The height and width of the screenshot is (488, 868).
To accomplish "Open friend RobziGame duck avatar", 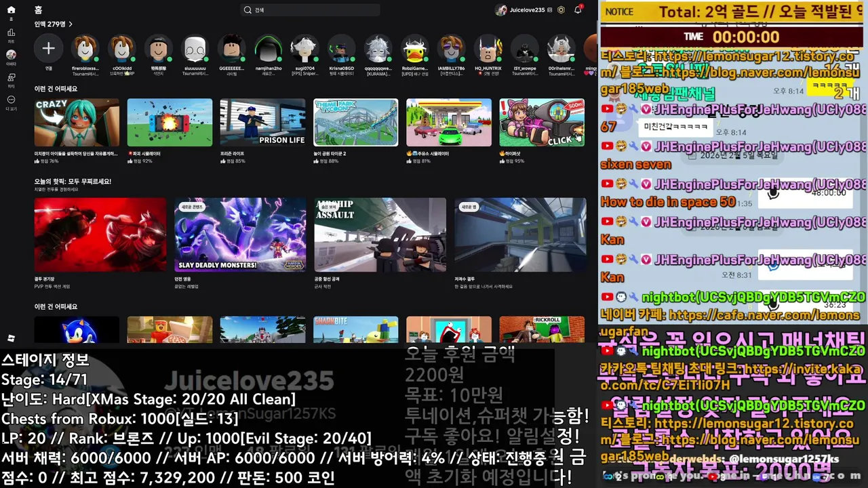I will point(414,48).
